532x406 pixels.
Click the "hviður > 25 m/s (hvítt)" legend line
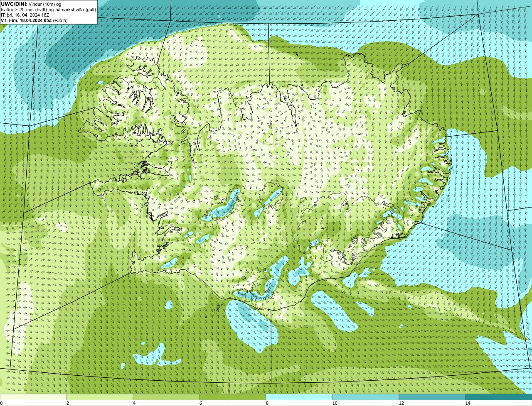tap(48, 10)
